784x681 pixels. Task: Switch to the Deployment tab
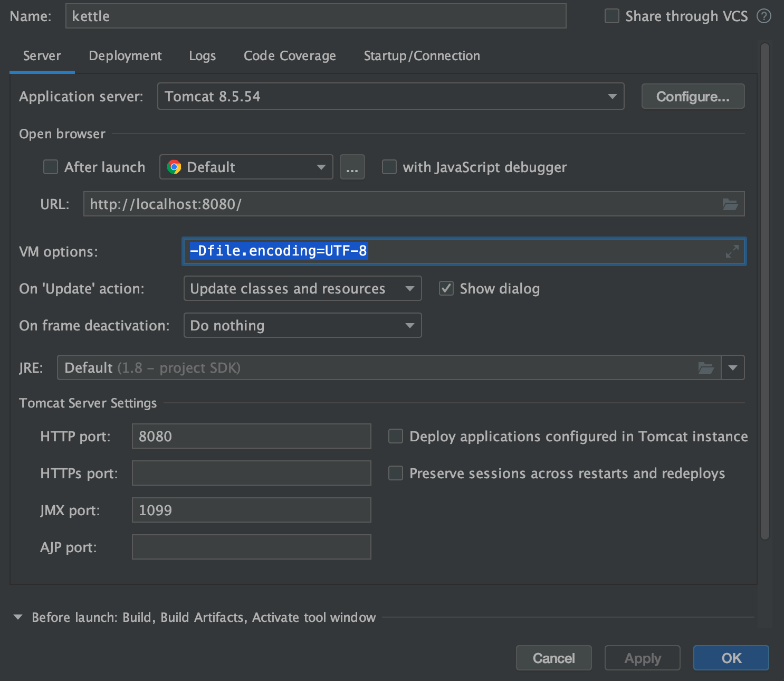click(125, 56)
